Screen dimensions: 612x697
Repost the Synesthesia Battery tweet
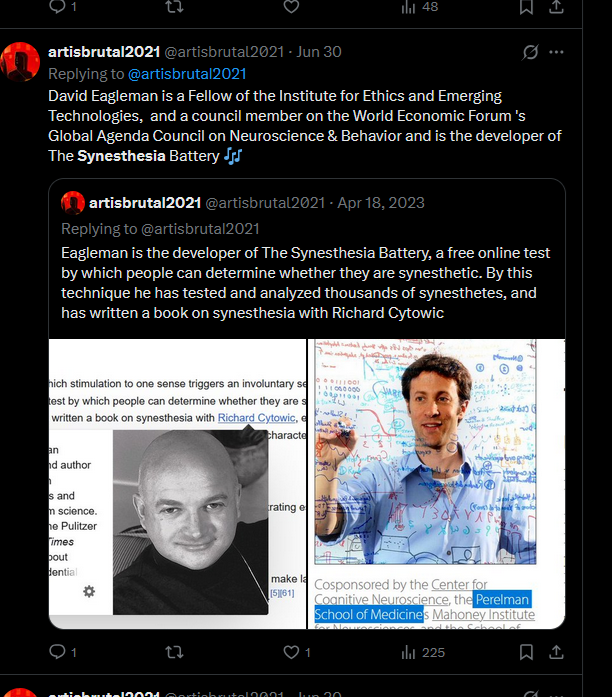tap(174, 652)
